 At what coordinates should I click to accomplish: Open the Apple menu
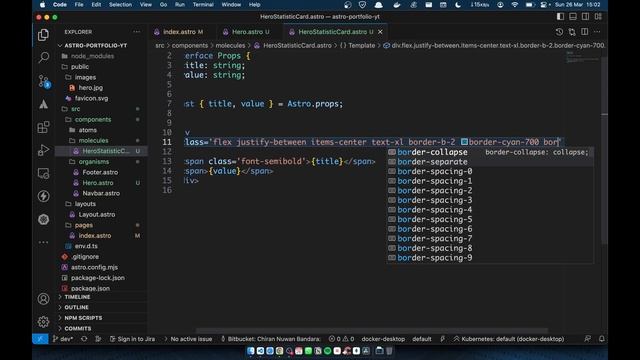(42, 5)
